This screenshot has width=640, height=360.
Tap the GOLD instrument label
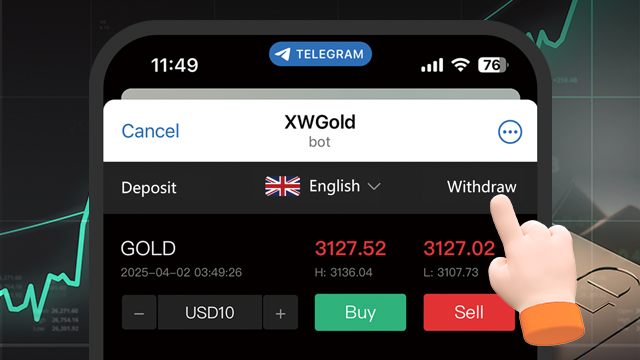(148, 249)
